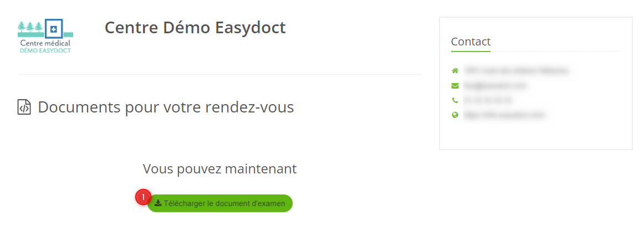Click the pine trees graphic in logo
The image size is (644, 236).
pyautogui.click(x=30, y=27)
